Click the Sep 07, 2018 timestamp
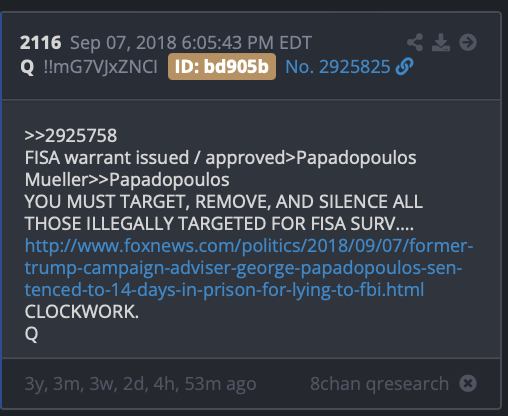508x416 pixels. point(191,43)
